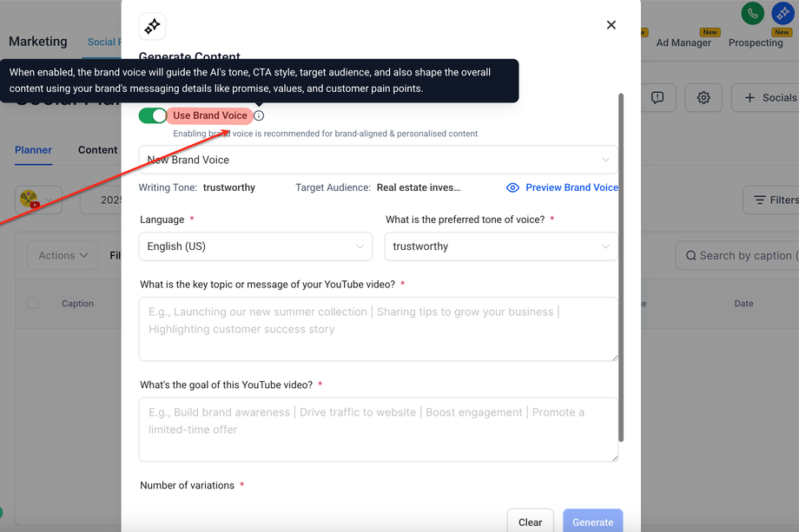Open the settings gear button

point(703,98)
